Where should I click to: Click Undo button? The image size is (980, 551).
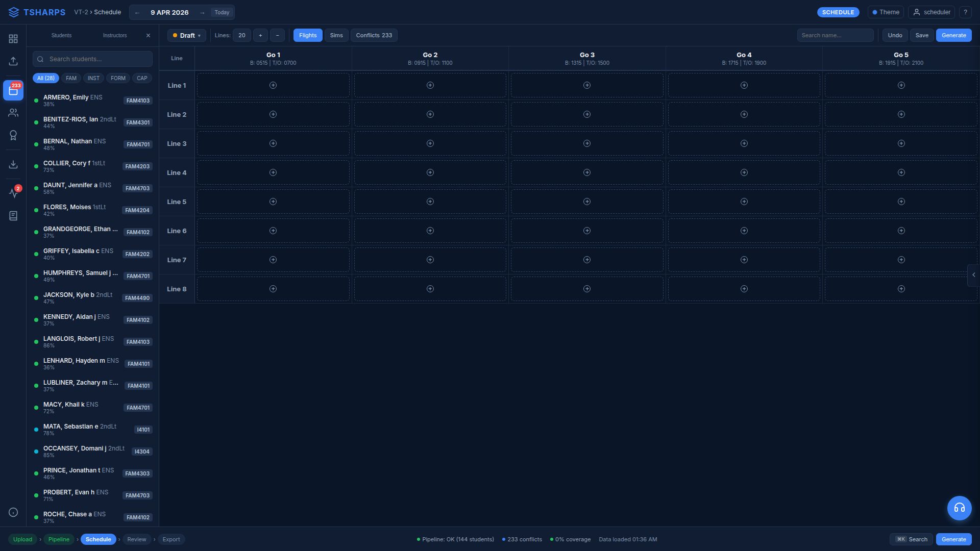tap(895, 35)
